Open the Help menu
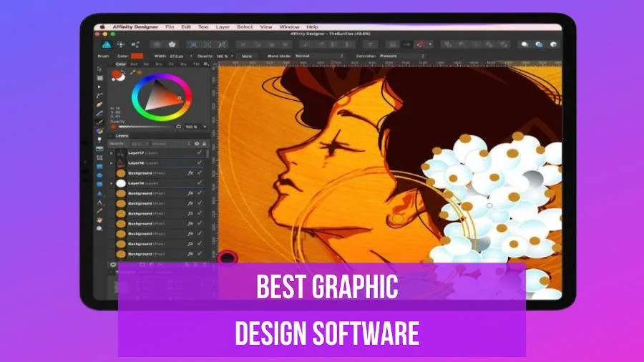The width and height of the screenshot is (644, 362). coord(312,26)
